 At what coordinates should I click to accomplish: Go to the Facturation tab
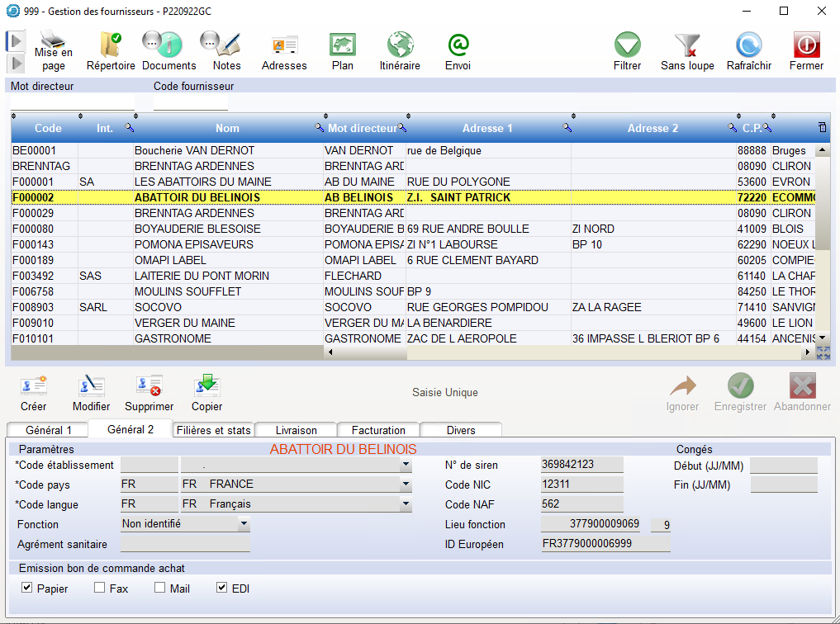tap(378, 430)
